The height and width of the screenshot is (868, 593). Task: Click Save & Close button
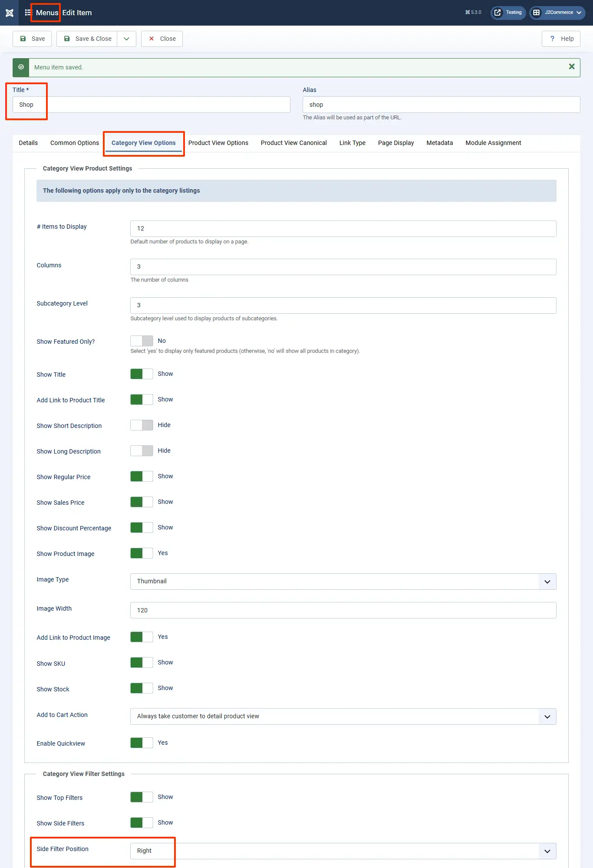pyautogui.click(x=87, y=39)
